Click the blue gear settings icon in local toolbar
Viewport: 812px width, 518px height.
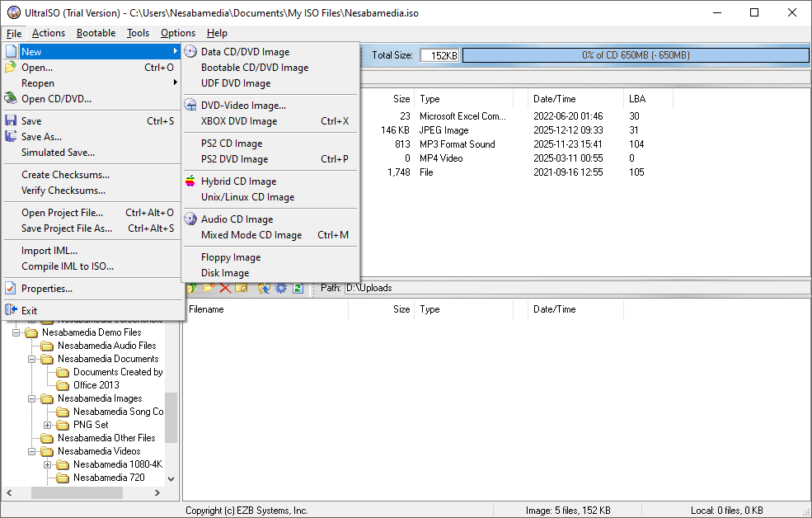281,288
